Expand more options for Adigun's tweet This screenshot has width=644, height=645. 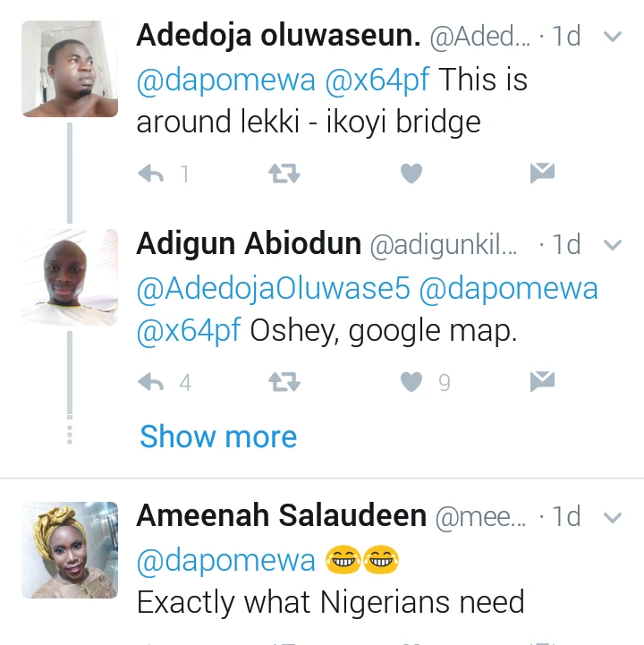[x=613, y=245]
